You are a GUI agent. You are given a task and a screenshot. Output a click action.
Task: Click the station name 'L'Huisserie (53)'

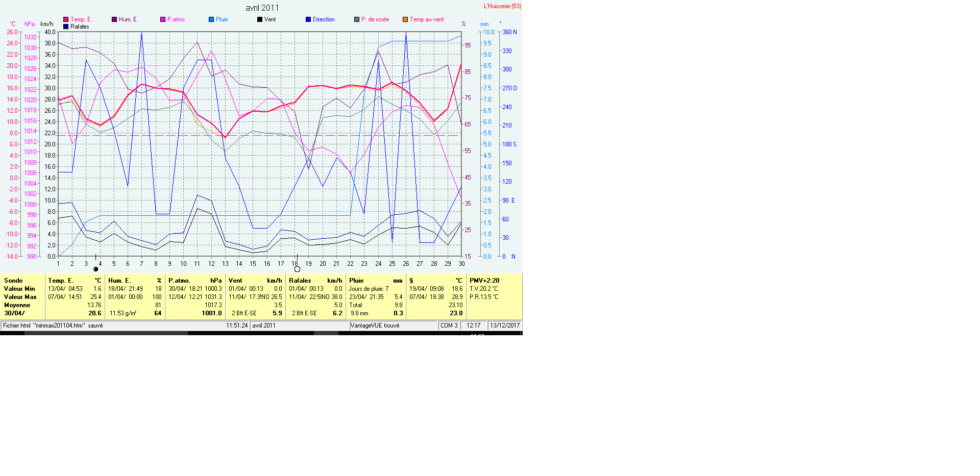tap(502, 6)
